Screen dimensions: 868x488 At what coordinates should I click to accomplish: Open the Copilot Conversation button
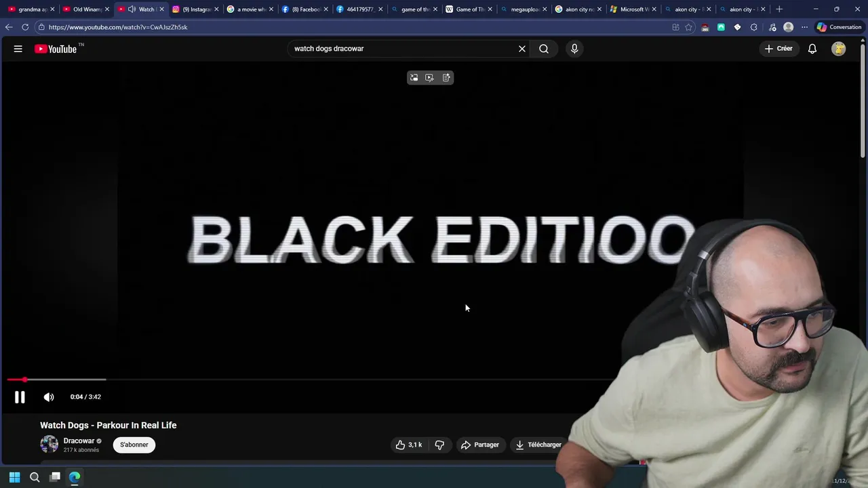(839, 27)
